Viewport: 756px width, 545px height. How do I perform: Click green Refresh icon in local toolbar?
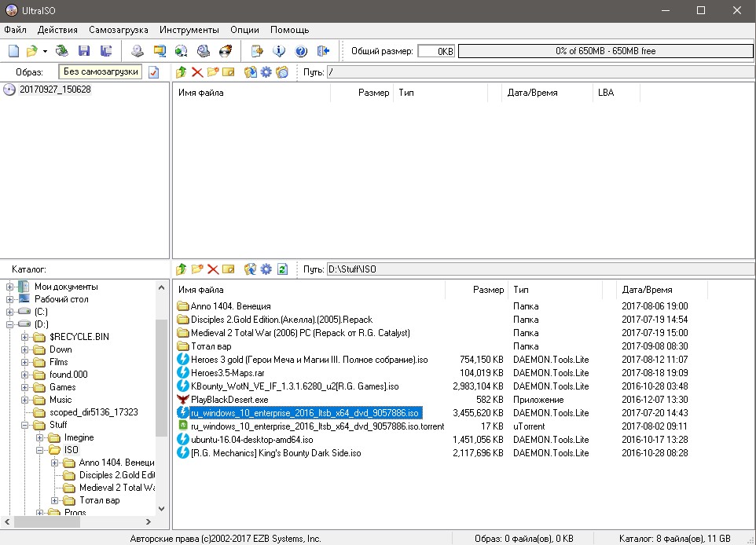(x=283, y=269)
